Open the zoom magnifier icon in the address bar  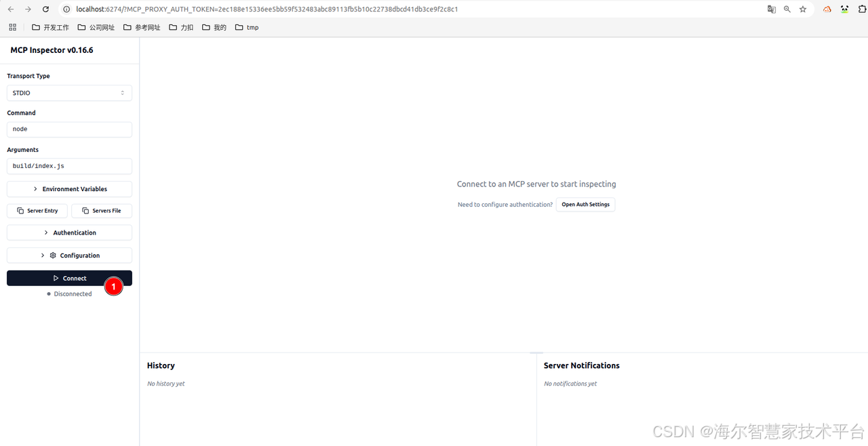787,9
